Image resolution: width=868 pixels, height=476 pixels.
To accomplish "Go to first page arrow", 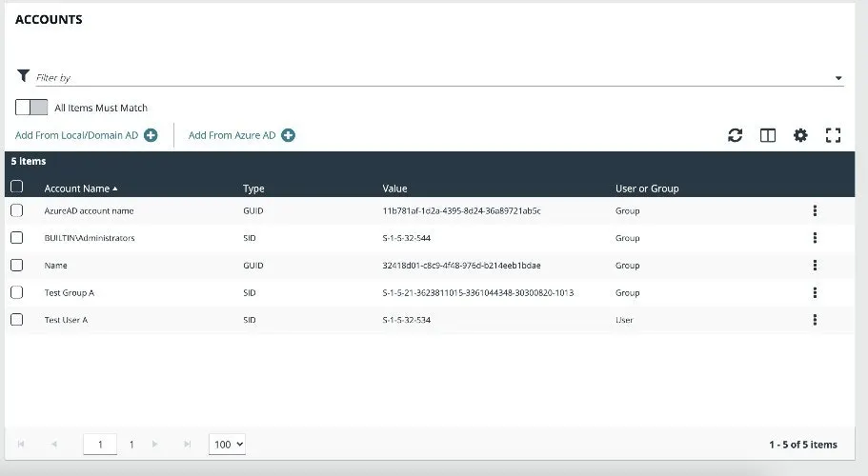I will point(21,444).
